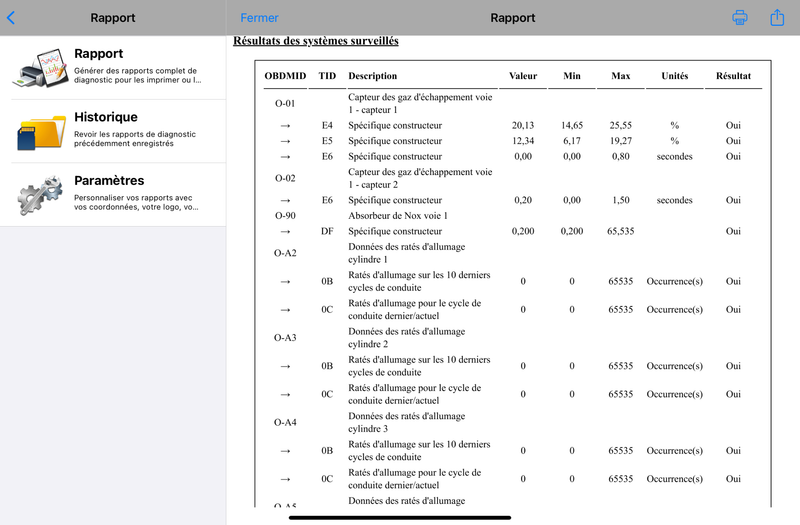Click the DF TID cell
Viewport: 800px width, 525px height.
click(x=327, y=231)
